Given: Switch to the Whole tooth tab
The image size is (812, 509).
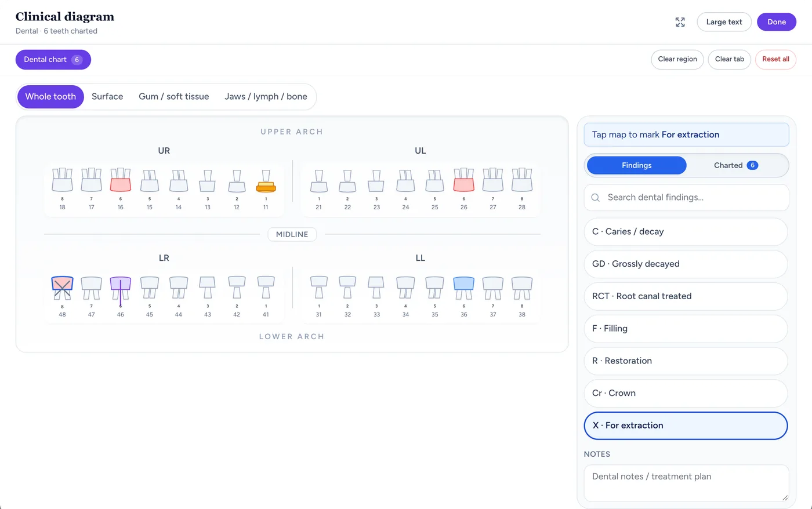Looking at the screenshot, I should (x=50, y=97).
